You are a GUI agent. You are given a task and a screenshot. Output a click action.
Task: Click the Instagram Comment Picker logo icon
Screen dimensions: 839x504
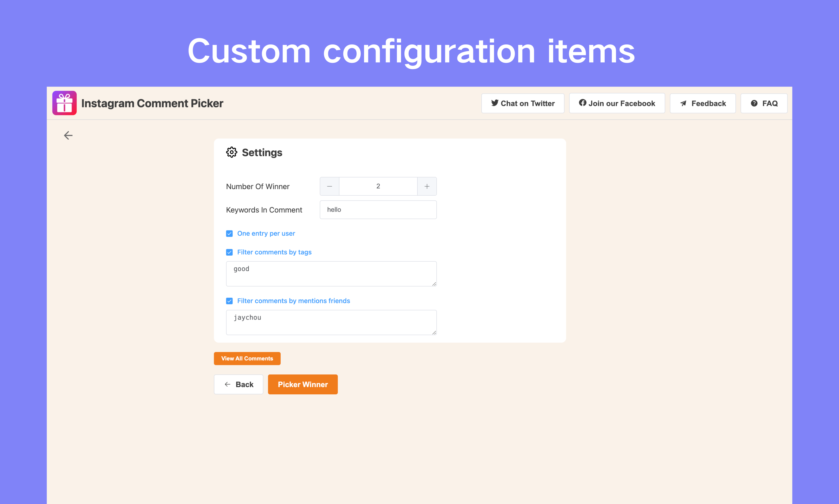coord(65,103)
